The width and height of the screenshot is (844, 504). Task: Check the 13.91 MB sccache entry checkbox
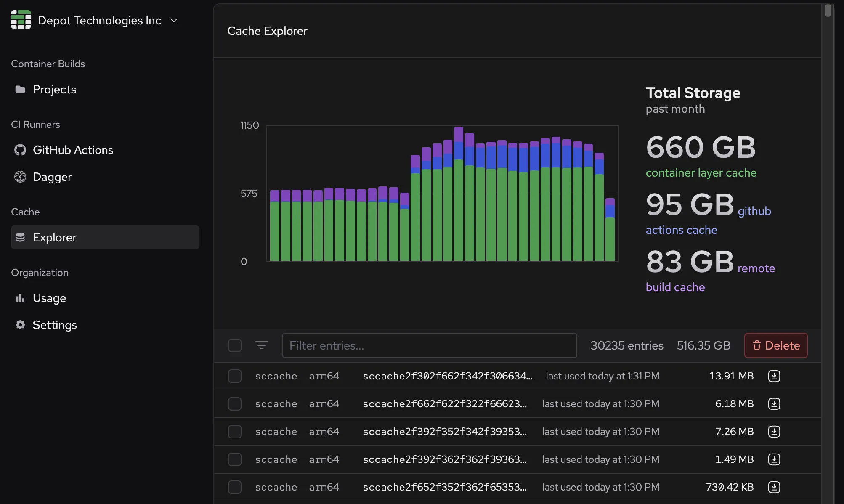[x=234, y=376]
